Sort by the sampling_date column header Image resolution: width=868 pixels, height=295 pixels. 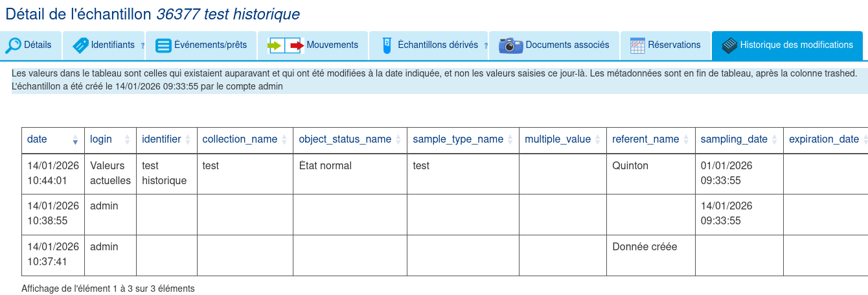pyautogui.click(x=734, y=139)
